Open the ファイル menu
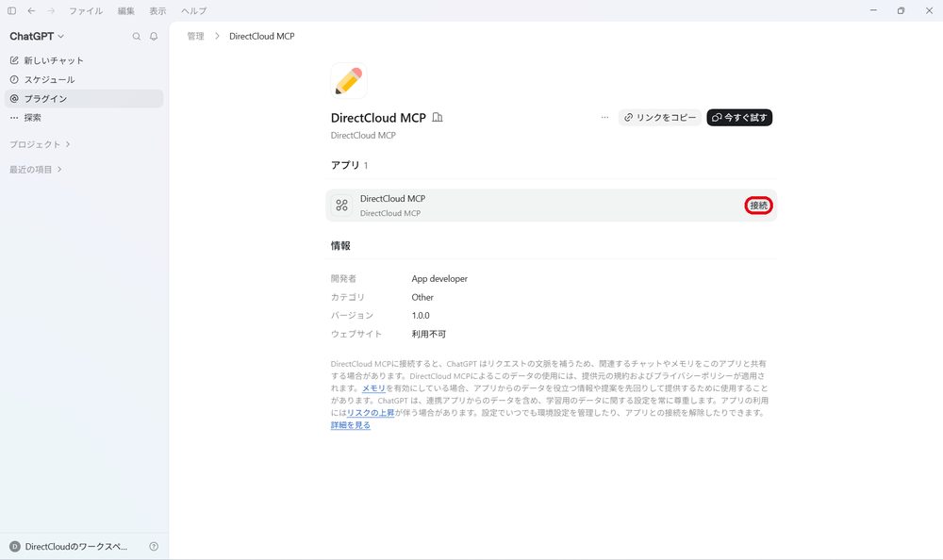This screenshot has width=943, height=560. [86, 10]
